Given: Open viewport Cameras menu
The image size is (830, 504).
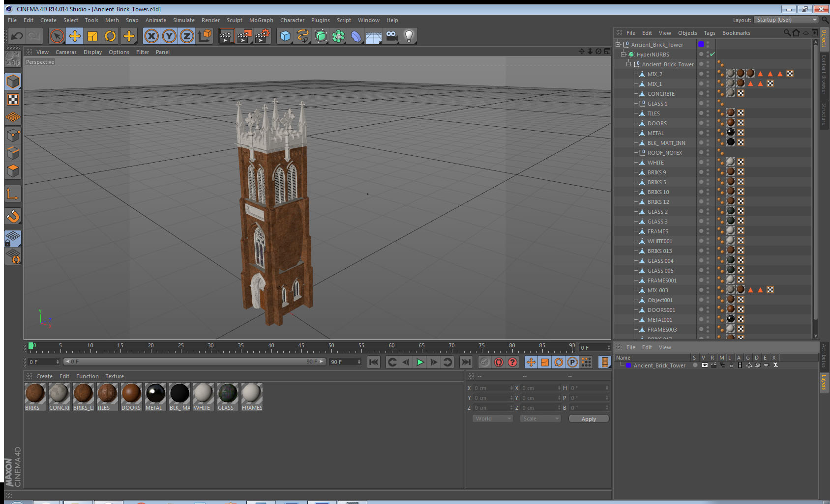Looking at the screenshot, I should click(66, 52).
